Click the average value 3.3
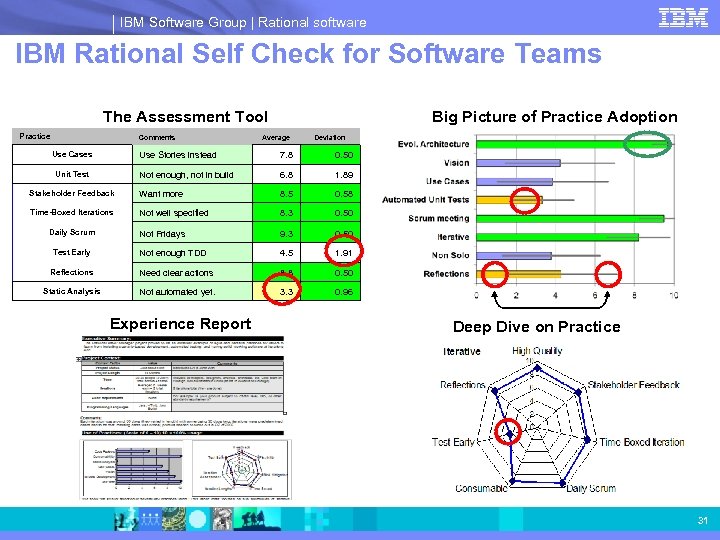This screenshot has width=720, height=540. [x=286, y=292]
